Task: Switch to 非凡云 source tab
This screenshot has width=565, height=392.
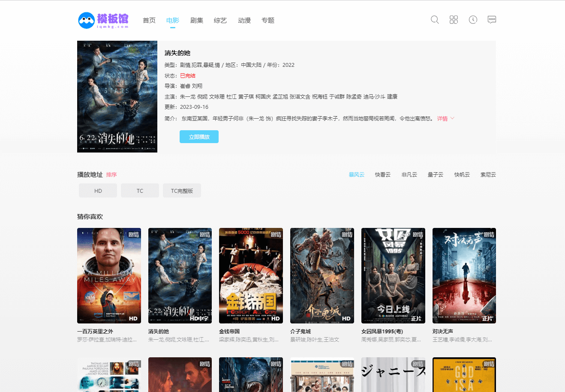Action: (x=409, y=175)
